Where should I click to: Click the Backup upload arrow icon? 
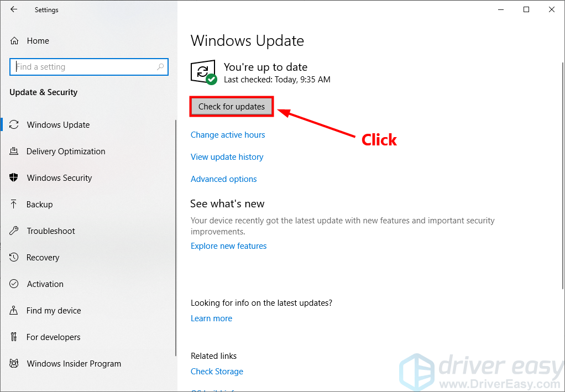14,204
